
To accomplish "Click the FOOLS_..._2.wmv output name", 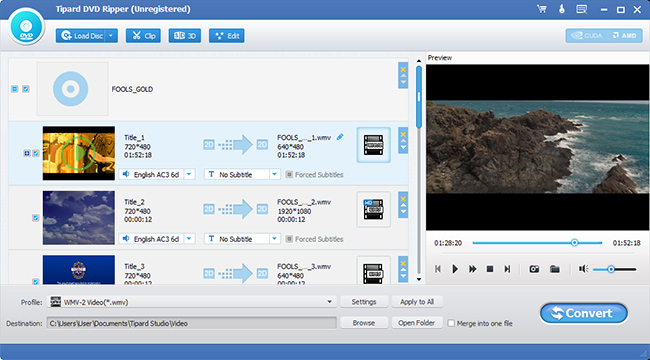I will [304, 202].
